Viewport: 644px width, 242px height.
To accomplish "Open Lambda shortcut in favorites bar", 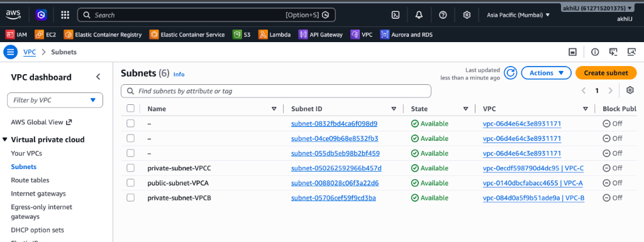I will 275,35.
